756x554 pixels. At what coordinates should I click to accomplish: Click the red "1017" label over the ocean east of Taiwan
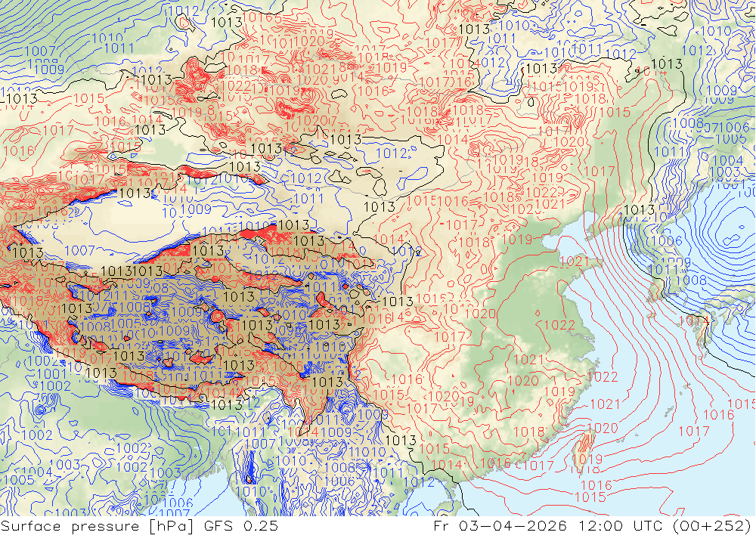click(x=694, y=431)
